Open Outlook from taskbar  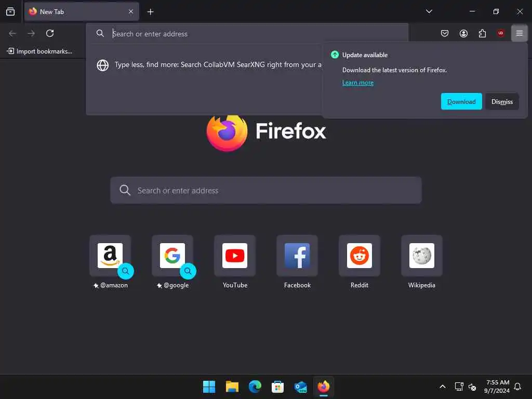coord(301,387)
